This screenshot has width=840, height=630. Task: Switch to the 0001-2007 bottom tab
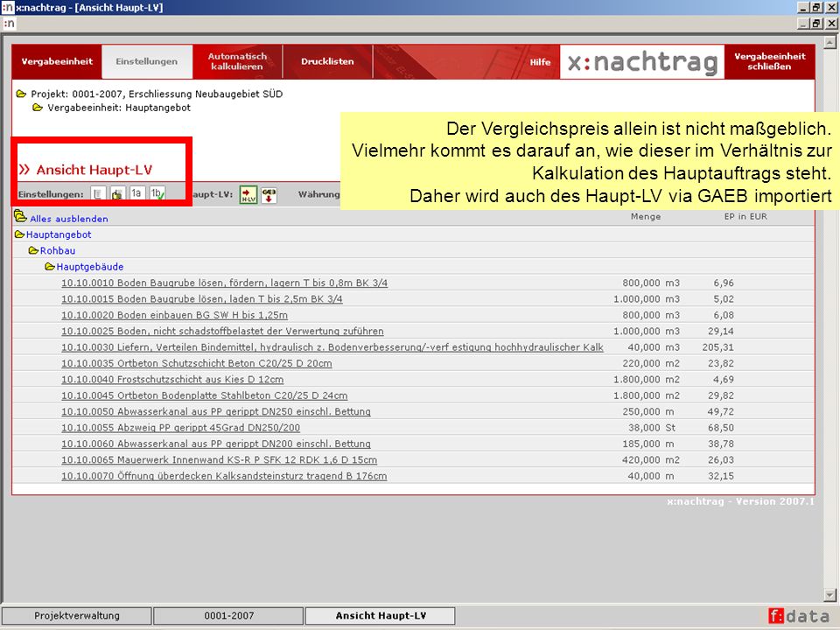[x=228, y=615]
